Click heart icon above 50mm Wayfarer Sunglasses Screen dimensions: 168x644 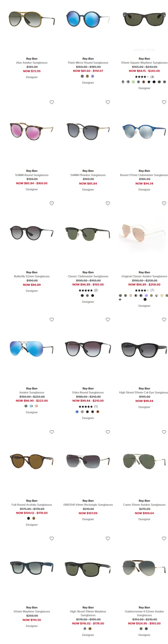click(x=52, y=538)
